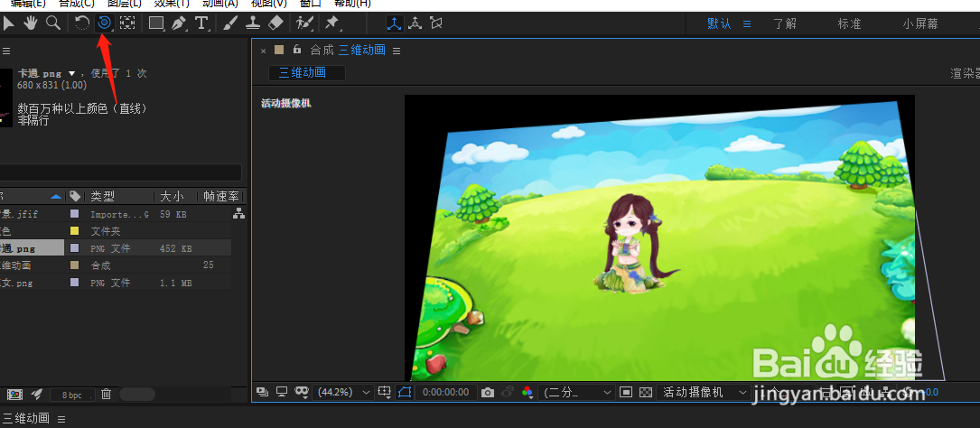Open grid and guide options

point(385,393)
